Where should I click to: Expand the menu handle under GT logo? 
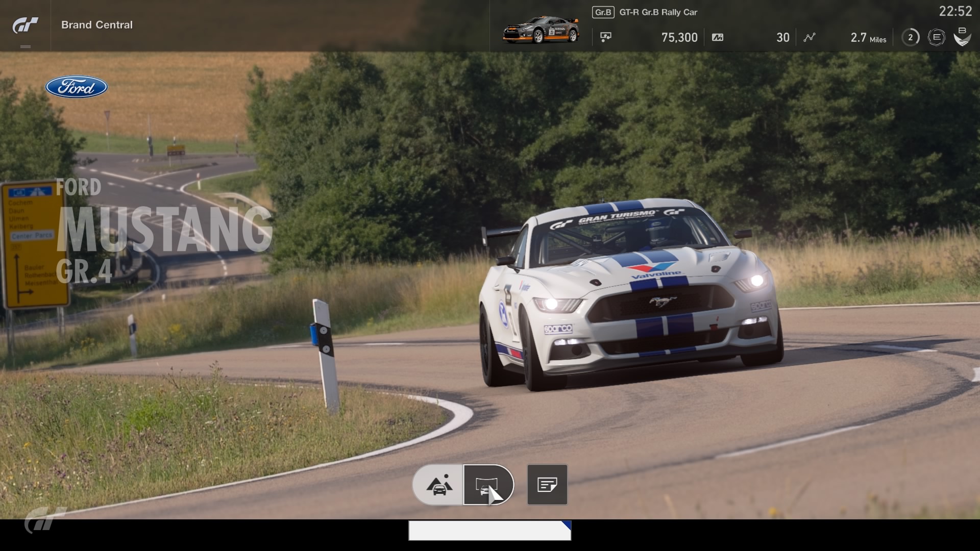click(x=25, y=46)
